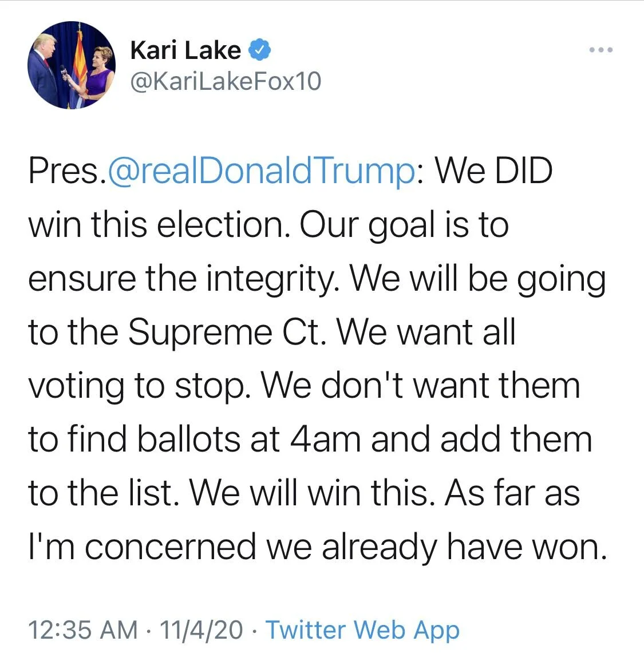Click the Twitter Web App source link
644x661 pixels.
click(x=362, y=630)
